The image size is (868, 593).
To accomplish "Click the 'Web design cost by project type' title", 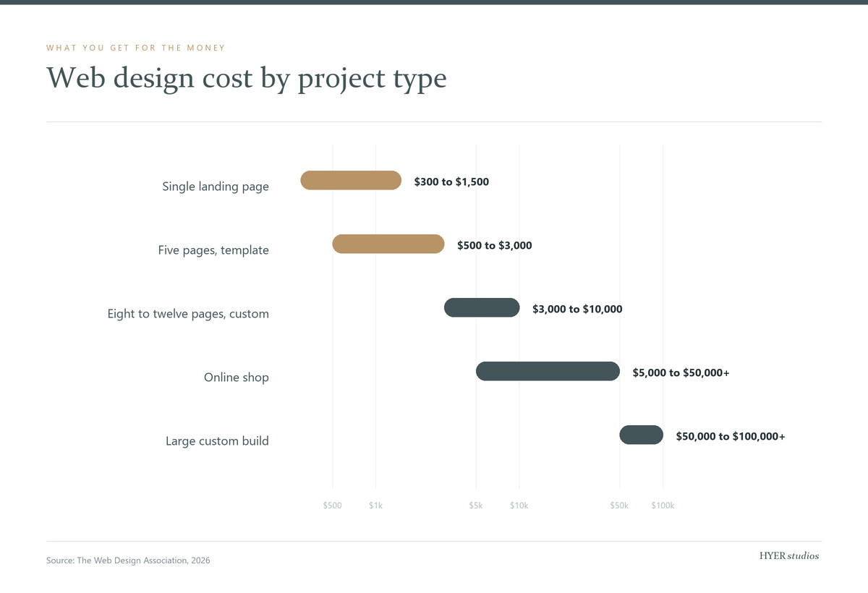I will tap(247, 79).
